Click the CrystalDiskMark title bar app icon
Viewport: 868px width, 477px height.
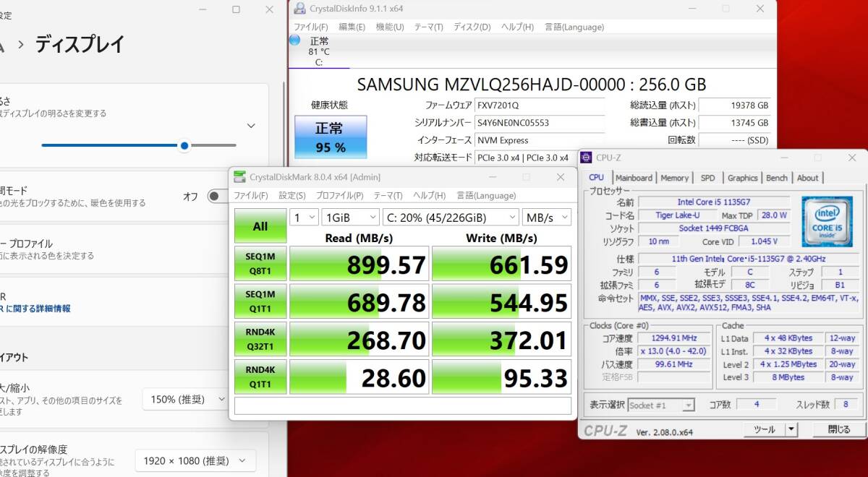pos(240,177)
